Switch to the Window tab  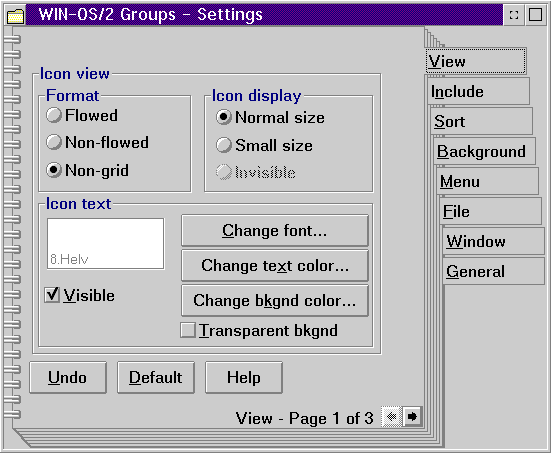(x=493, y=241)
